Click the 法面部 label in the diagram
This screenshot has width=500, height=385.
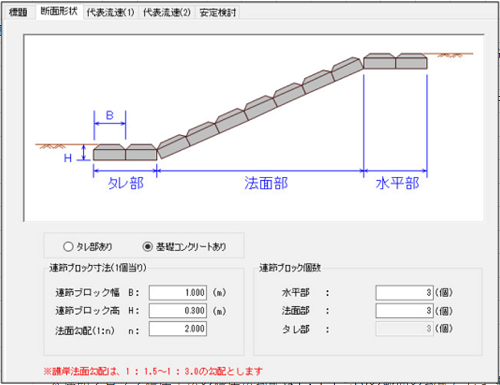(x=266, y=183)
